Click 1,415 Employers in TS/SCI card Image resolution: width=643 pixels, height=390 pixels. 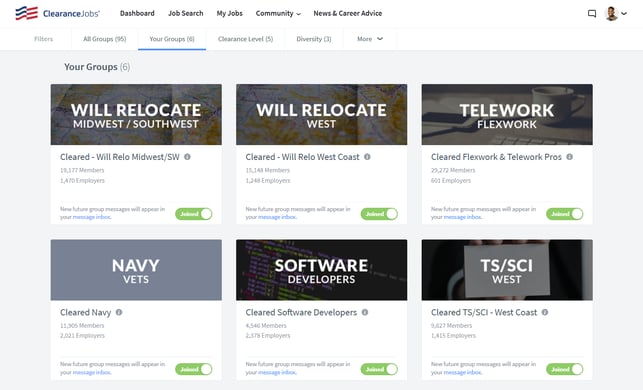click(x=453, y=335)
